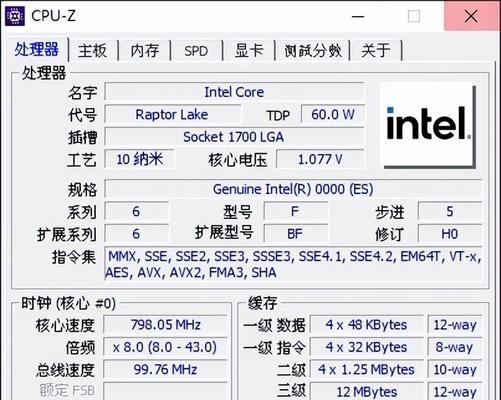Click the bus speed 99.76 MHz value
Image resolution: width=501 pixels, height=400 pixels.
(x=165, y=369)
